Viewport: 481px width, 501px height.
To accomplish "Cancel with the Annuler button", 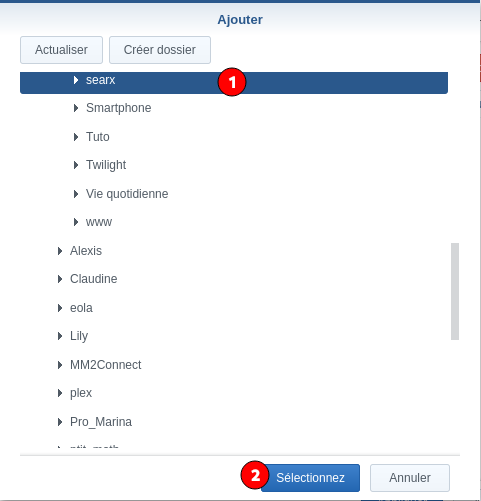I will click(410, 478).
